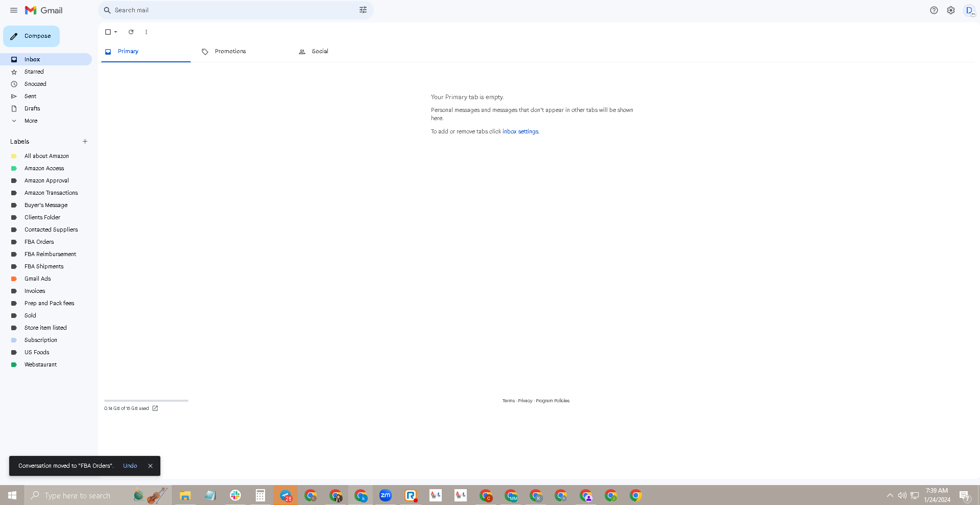Select the Inbox folder
This screenshot has height=505, width=980.
[x=46, y=59]
